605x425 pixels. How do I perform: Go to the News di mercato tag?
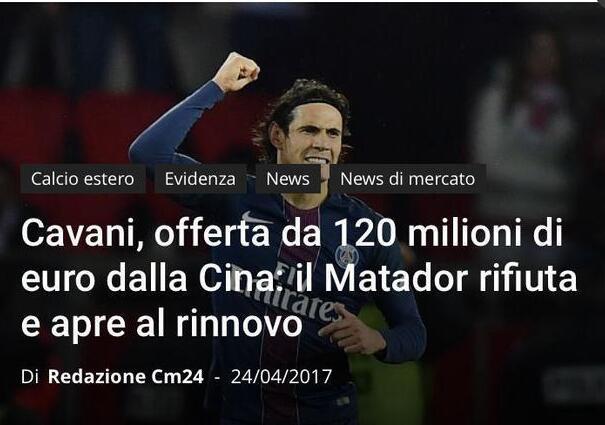pos(407,179)
